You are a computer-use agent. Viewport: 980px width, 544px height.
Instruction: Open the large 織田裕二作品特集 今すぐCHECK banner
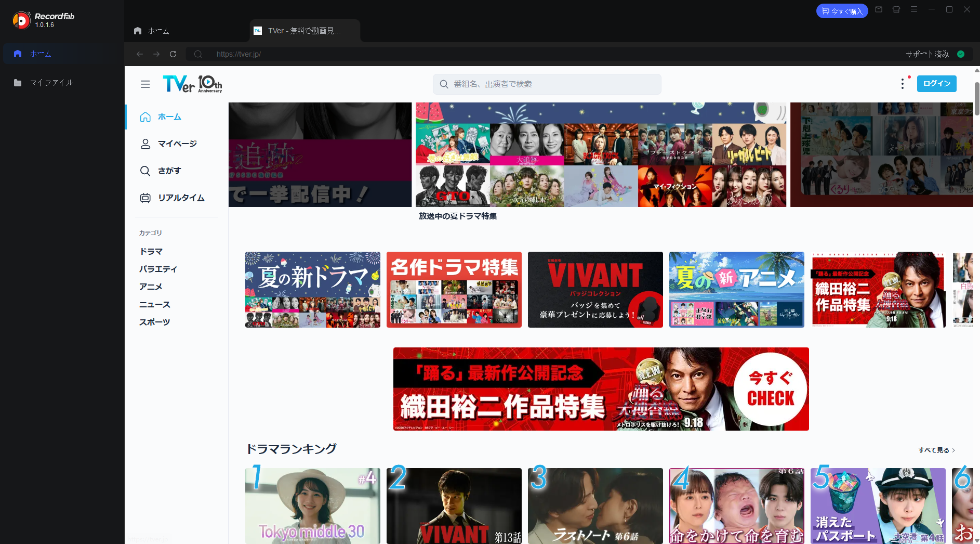click(601, 389)
